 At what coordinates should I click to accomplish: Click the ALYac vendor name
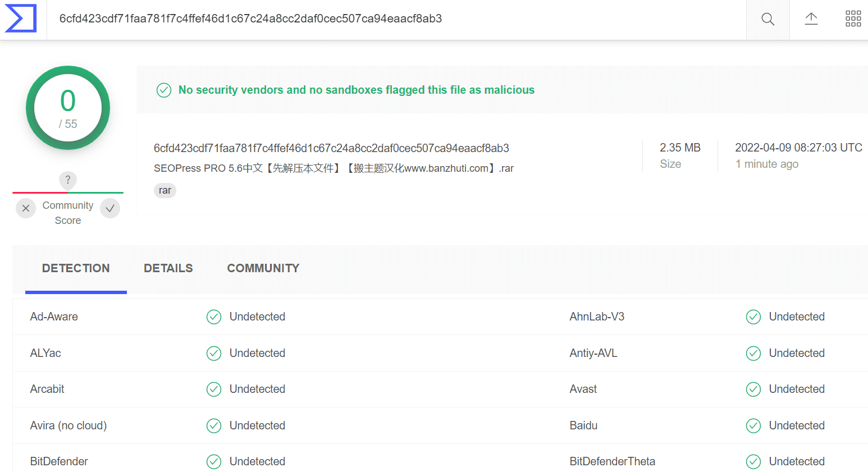(45, 354)
